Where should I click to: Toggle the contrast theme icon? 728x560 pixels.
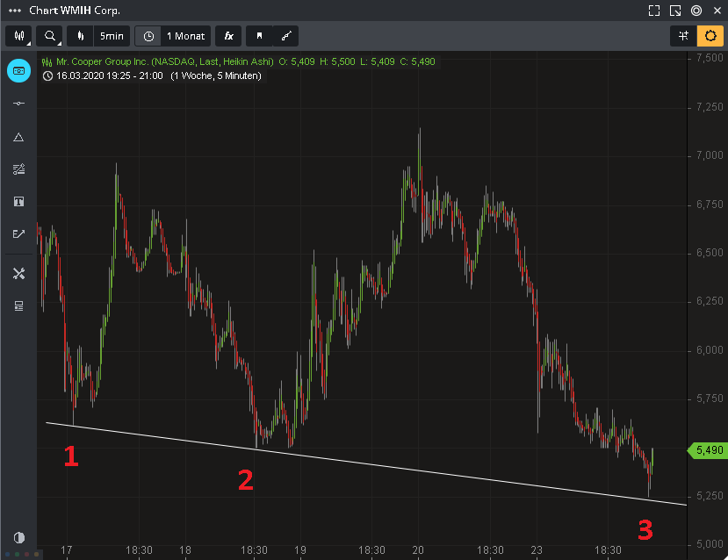coord(18,537)
